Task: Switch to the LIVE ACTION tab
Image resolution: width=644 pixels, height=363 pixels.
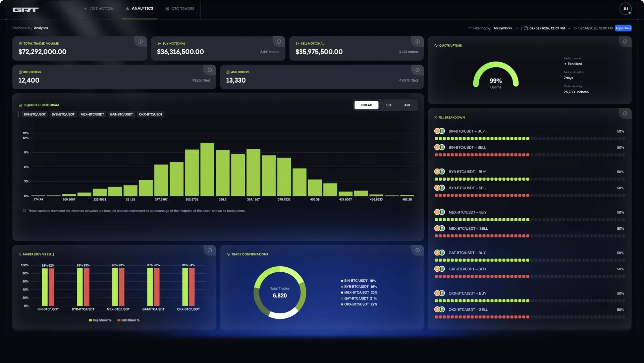Action: pyautogui.click(x=99, y=9)
